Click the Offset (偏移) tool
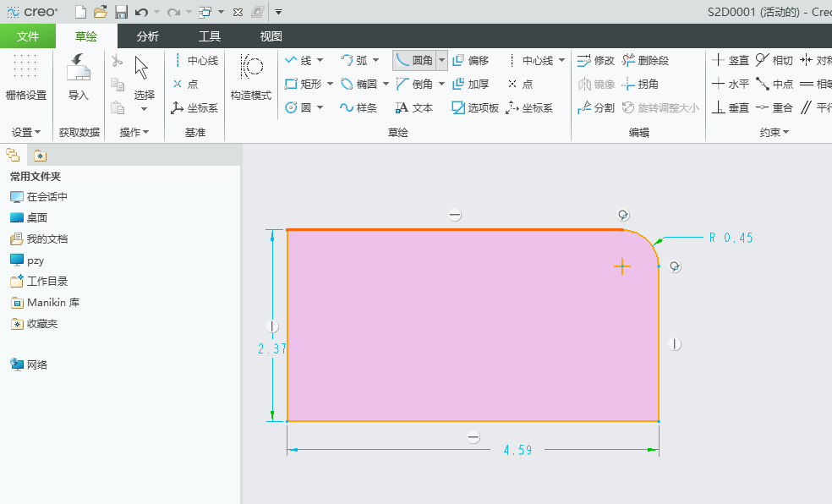Image resolution: width=832 pixels, height=504 pixels. 471,61
